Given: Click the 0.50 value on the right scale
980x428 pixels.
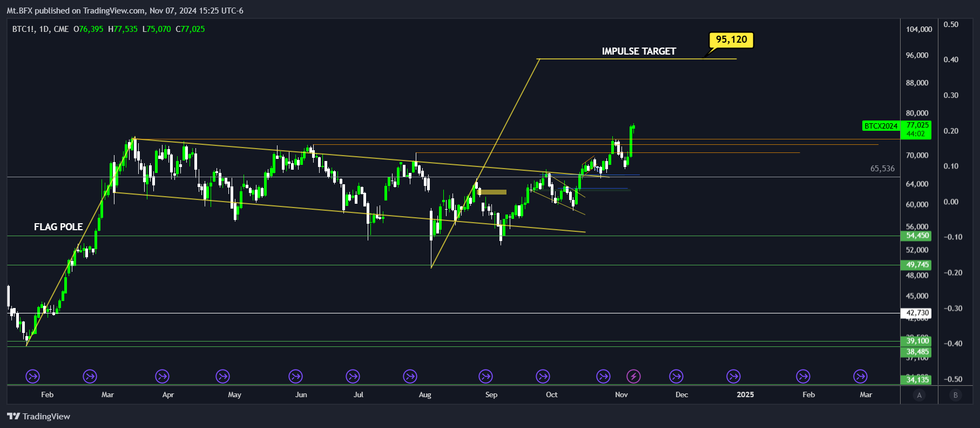Looking at the screenshot, I should pos(951,24).
